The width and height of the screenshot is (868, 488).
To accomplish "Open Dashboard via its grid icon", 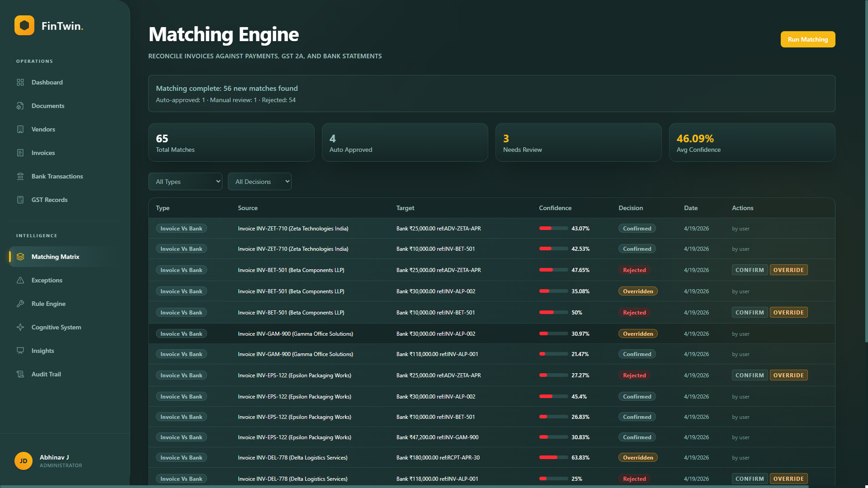I will [x=20, y=82].
